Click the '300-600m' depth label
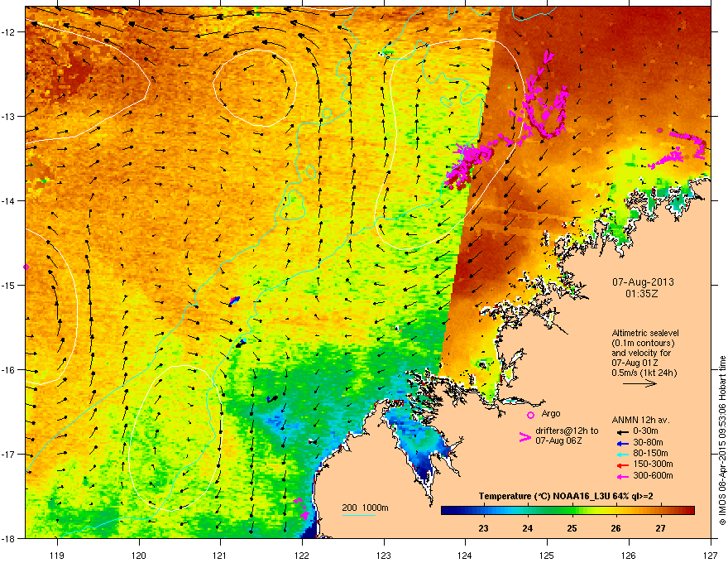Screen dimensions: 728x563 (653, 476)
